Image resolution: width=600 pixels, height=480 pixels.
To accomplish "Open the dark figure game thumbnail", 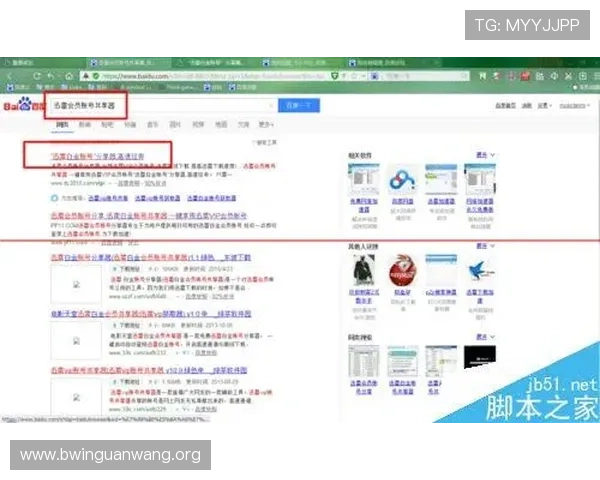I will [364, 270].
